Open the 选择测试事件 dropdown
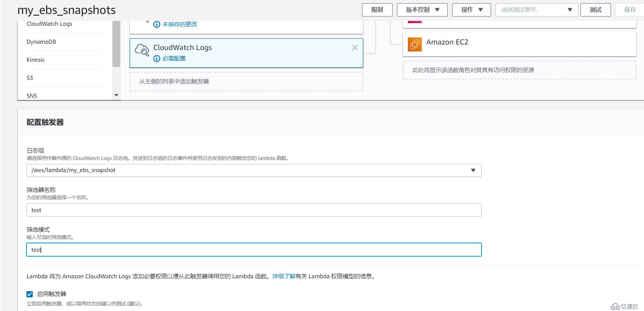The image size is (644, 311). (537, 10)
